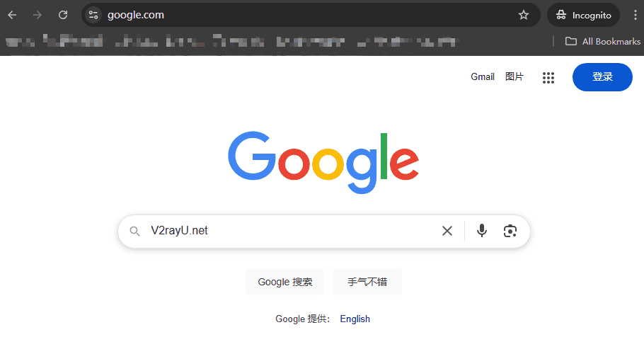Search by image with the camera icon
The width and height of the screenshot is (644, 337).
[x=510, y=231]
